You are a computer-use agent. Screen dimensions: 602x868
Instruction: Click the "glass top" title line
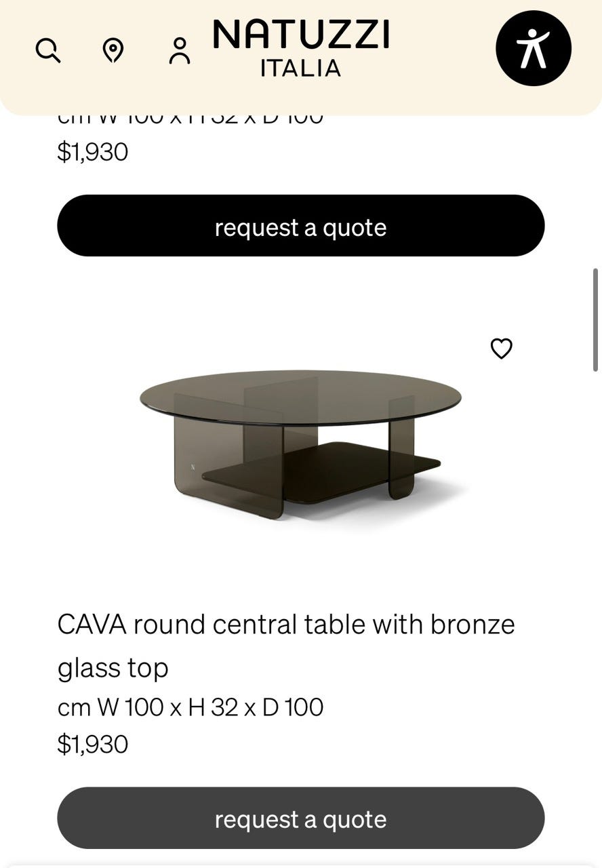click(113, 668)
